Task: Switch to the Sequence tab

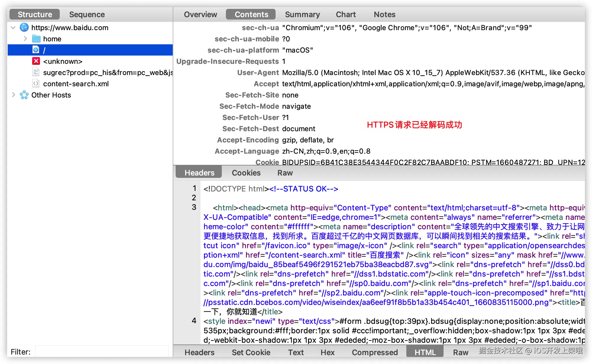Action: click(x=87, y=14)
